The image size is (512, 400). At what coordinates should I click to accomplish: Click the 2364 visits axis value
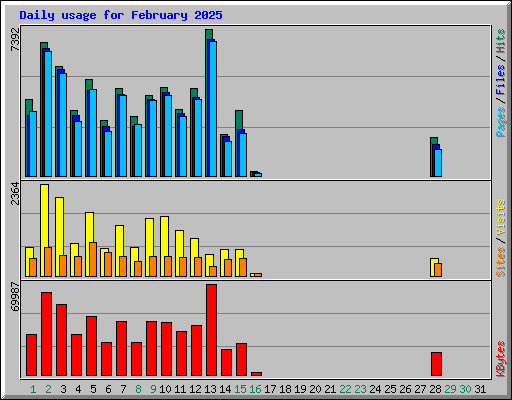pyautogui.click(x=15, y=194)
